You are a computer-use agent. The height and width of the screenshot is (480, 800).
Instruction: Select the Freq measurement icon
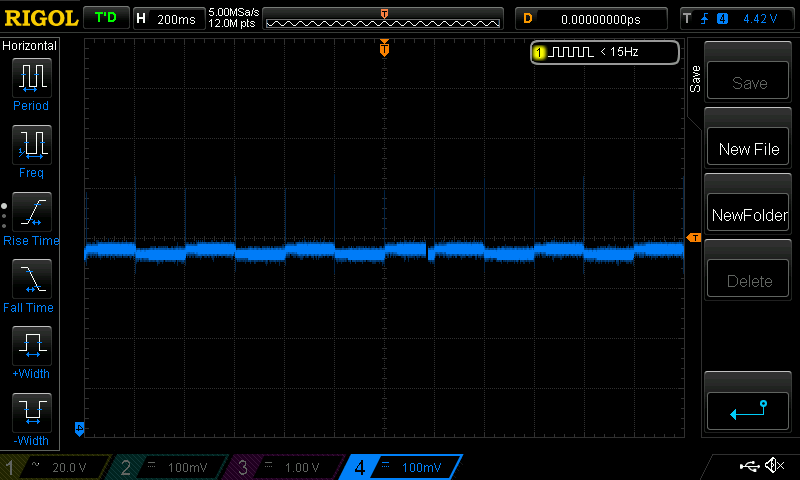tap(31, 145)
